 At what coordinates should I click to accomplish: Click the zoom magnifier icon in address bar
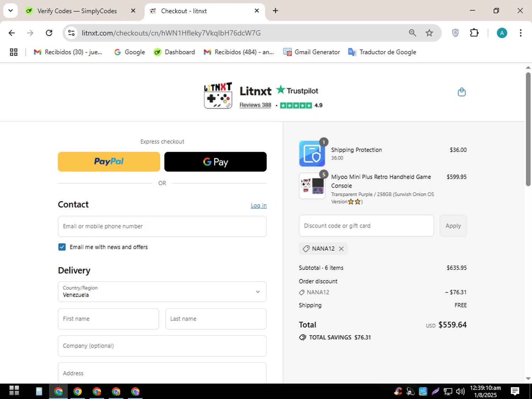412,33
